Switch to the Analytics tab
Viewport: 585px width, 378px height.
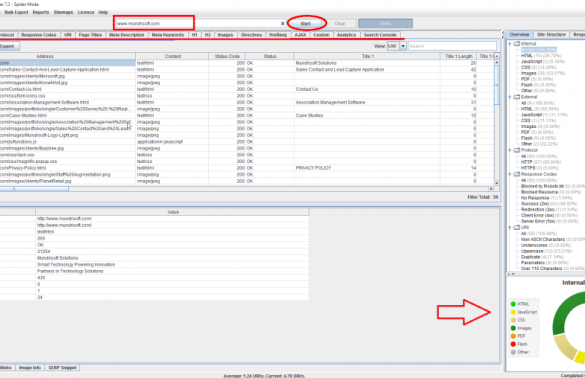[347, 35]
